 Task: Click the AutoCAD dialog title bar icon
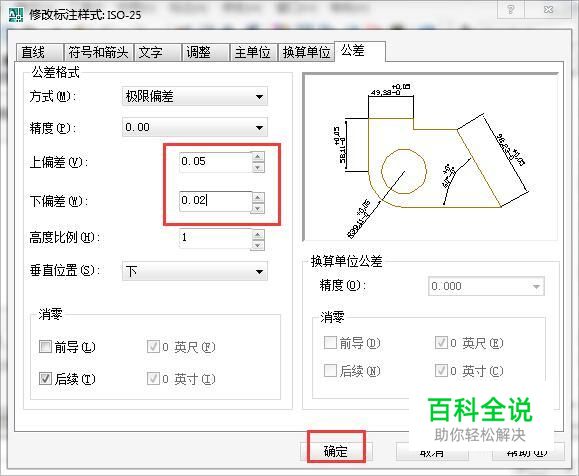(x=16, y=14)
